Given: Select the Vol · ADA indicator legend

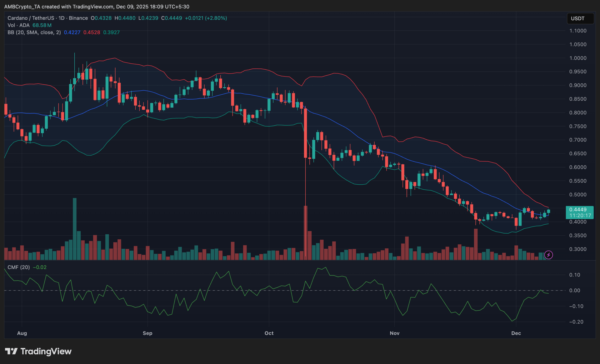Looking at the screenshot, I should point(18,25).
